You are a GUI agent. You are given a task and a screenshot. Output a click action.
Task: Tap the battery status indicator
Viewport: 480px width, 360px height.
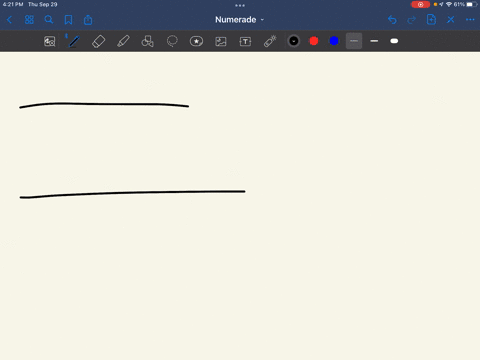472,4
